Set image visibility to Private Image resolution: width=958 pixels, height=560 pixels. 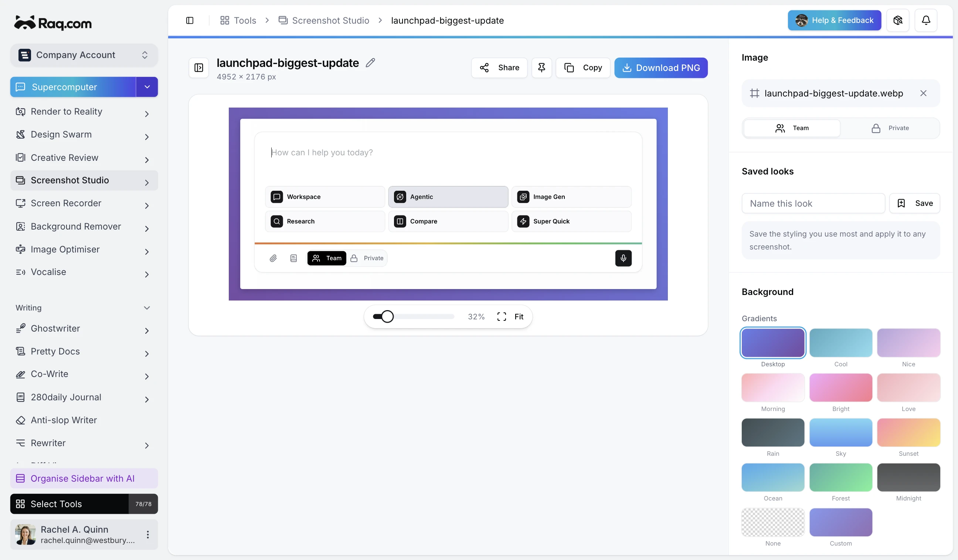coord(890,128)
